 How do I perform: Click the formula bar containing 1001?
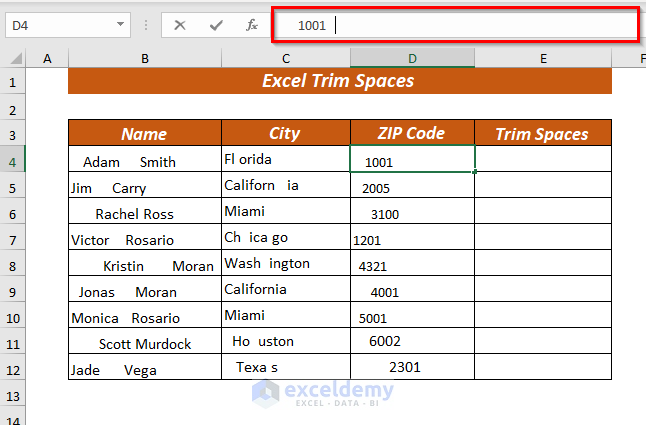[x=455, y=25]
